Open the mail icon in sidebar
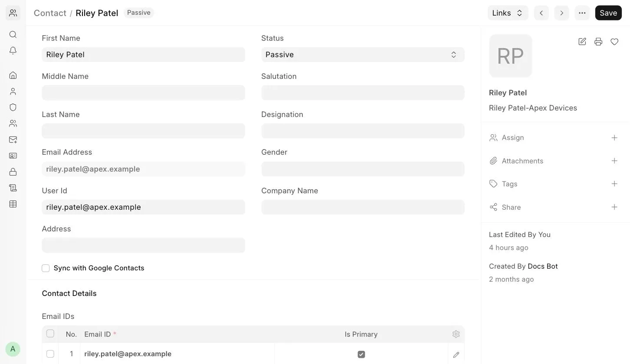 (x=13, y=140)
